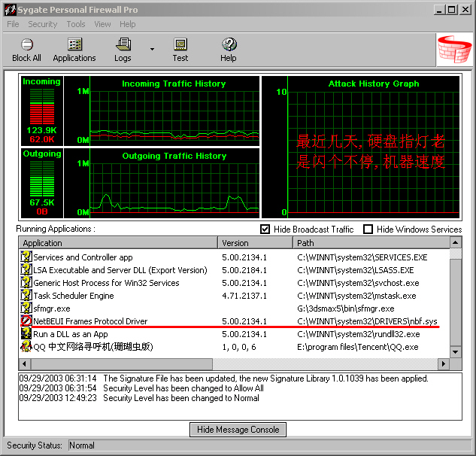Click version 4.71.2137.1 cell
Screen dimensions: 476x456
244,296
